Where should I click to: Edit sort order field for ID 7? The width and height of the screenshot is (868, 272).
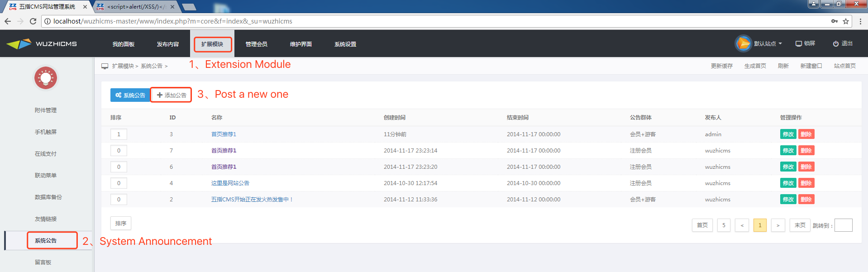point(119,151)
